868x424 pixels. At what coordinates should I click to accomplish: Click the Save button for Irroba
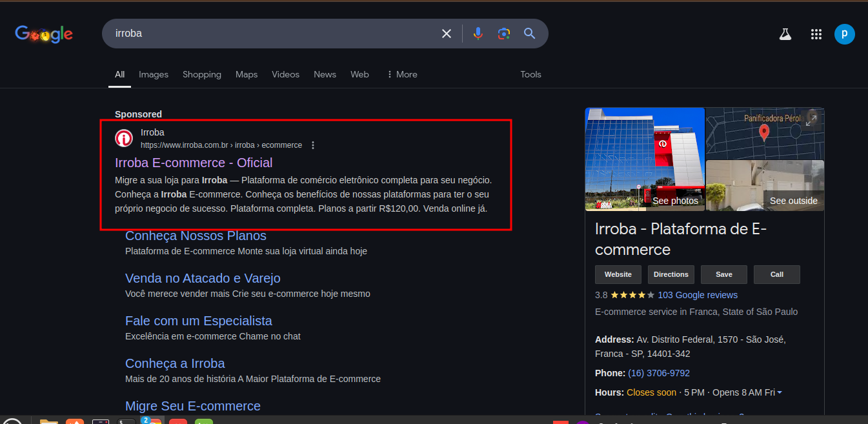pos(724,274)
